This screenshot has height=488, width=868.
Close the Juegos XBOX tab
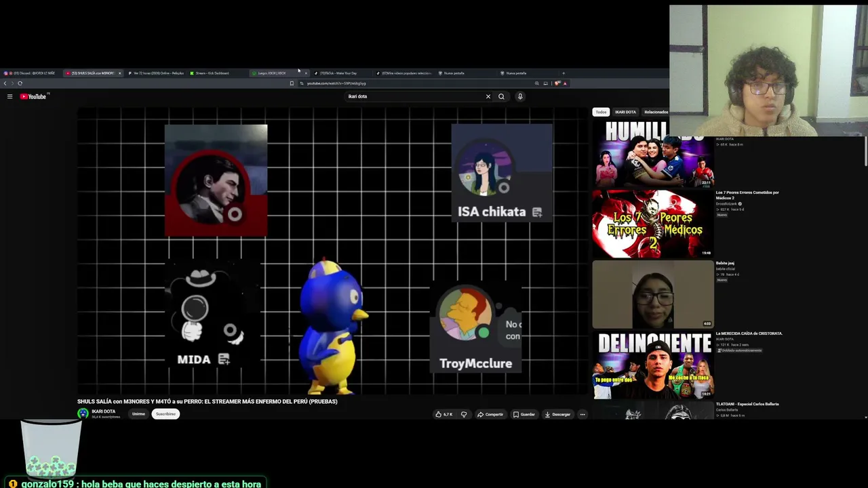305,73
